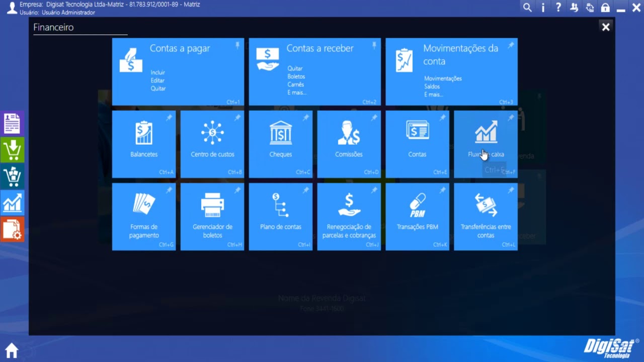
Task: Open the Formas de pagamento tile
Action: pyautogui.click(x=144, y=217)
